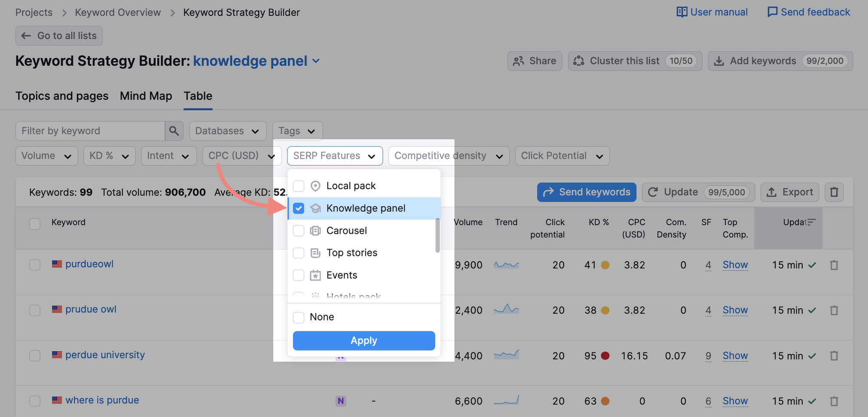Screen dimensions: 868x417
Task: Click trend sparkline for prudue owl
Action: click(x=506, y=310)
